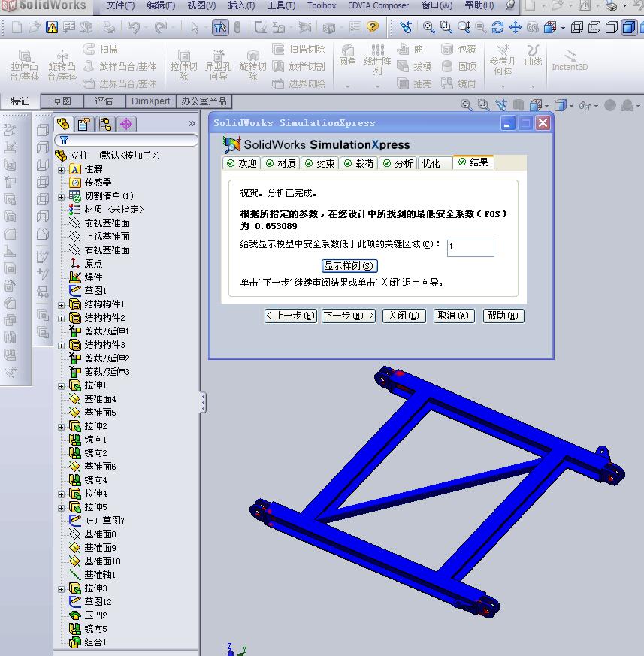Image resolution: width=644 pixels, height=656 pixels.
Task: Click the 圆角 fillet tool
Action: (347, 56)
